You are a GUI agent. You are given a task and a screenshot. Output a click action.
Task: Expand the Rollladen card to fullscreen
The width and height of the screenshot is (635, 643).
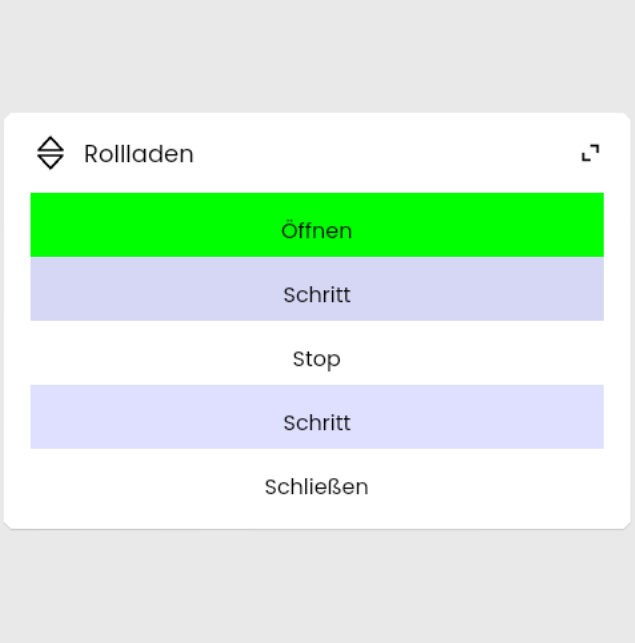click(591, 153)
